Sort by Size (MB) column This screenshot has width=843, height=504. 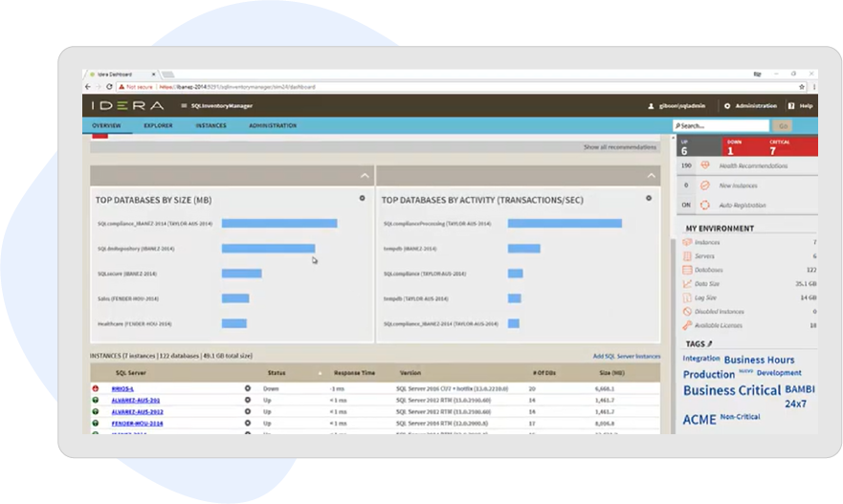(x=611, y=373)
